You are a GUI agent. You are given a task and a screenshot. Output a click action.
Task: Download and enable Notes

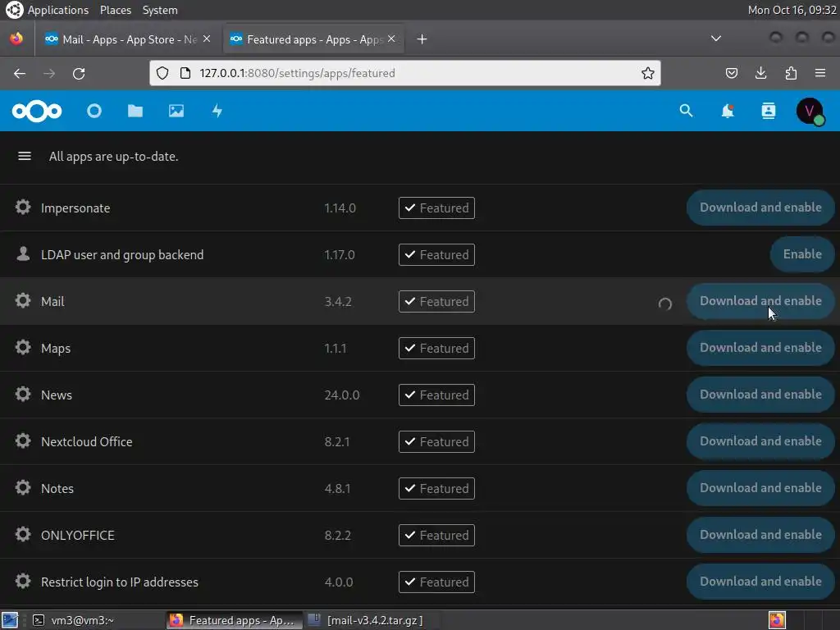[760, 487]
